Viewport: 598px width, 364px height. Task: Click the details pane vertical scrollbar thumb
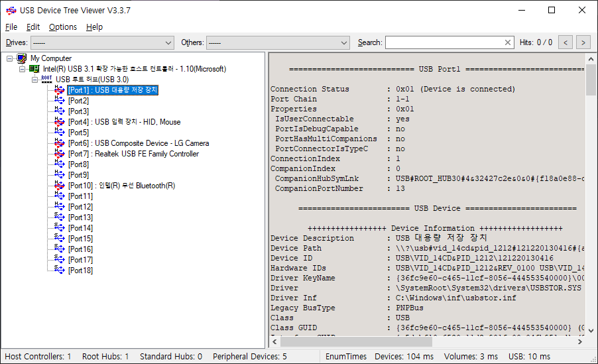[x=591, y=80]
